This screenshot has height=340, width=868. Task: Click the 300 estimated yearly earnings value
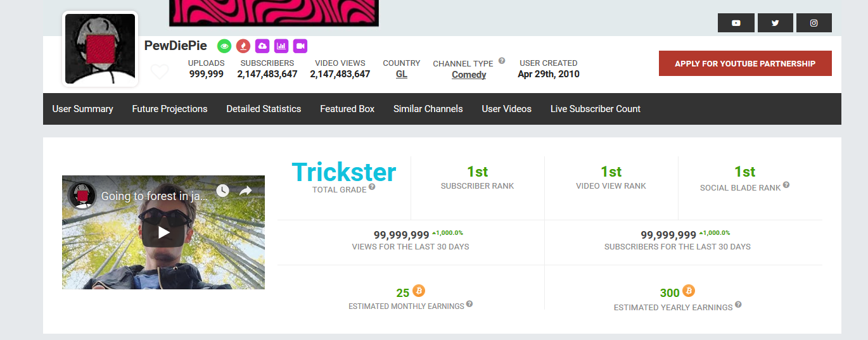point(670,293)
